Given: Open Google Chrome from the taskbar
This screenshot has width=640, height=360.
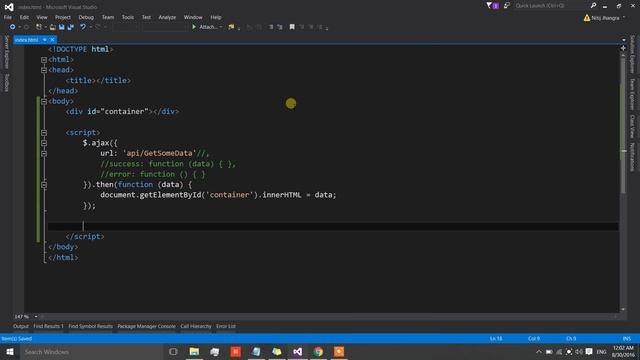Looking at the screenshot, I should (318, 352).
